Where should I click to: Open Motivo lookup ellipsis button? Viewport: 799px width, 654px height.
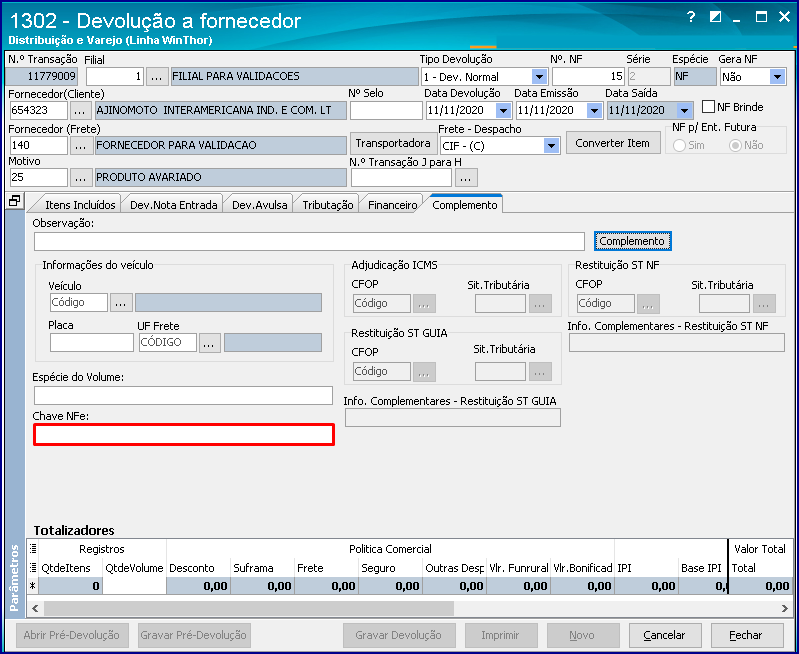point(81,178)
